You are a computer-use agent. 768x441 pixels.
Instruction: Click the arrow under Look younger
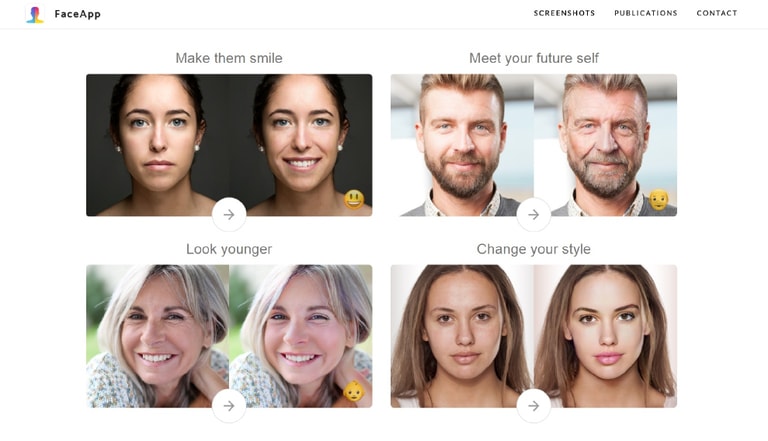pyautogui.click(x=229, y=406)
